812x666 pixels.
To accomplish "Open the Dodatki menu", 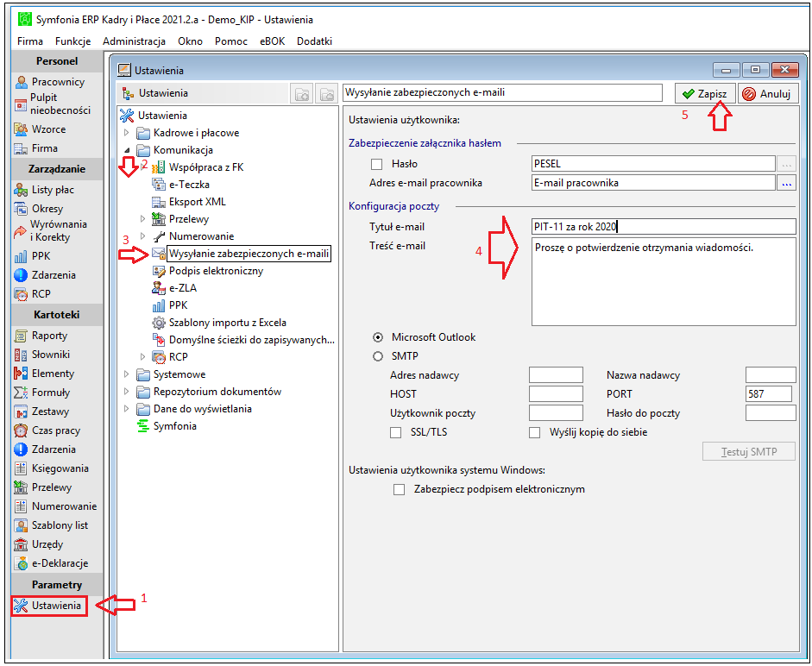I will point(314,41).
